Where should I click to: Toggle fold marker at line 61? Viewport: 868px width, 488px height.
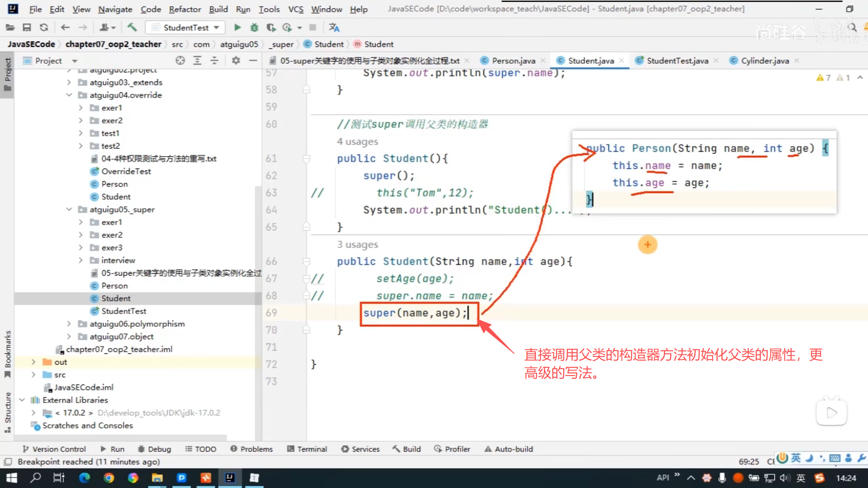307,159
